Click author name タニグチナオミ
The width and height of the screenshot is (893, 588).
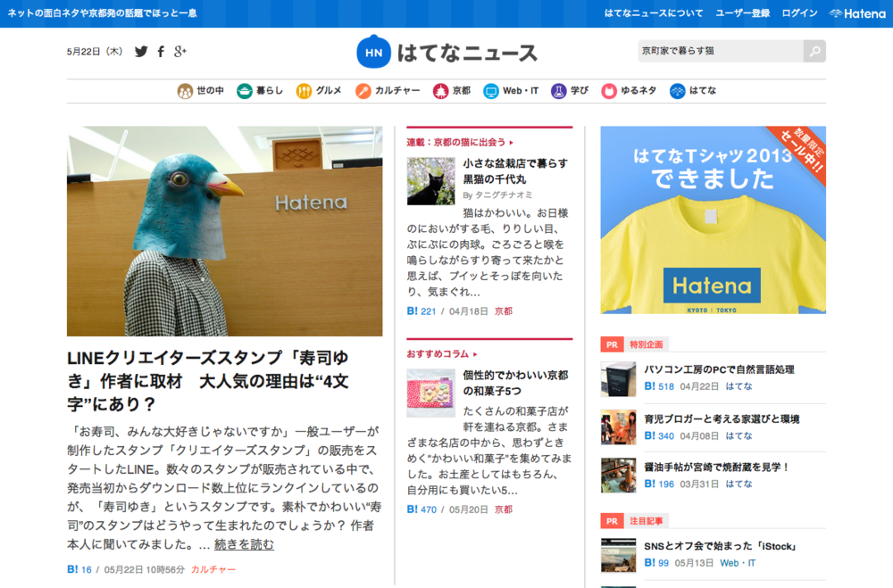coord(504,195)
